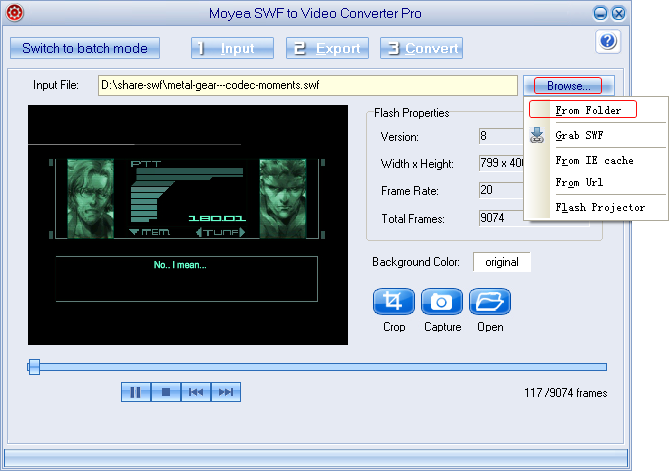Image resolution: width=669 pixels, height=471 pixels.
Task: Jump to previous frame button
Action: (x=196, y=392)
